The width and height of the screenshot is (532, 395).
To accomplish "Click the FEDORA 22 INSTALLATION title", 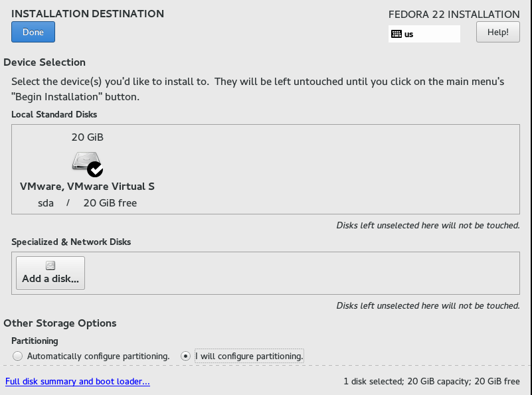I will (x=454, y=14).
